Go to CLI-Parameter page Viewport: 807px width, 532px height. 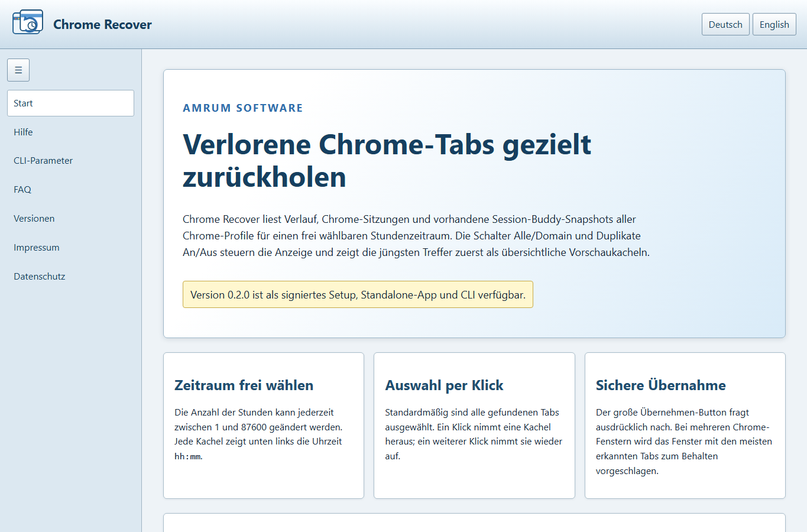[x=70, y=161]
